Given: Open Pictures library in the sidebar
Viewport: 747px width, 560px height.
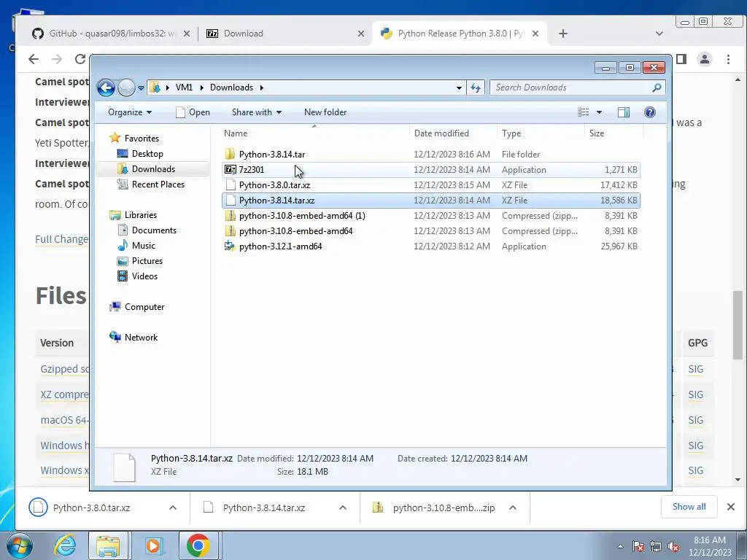Looking at the screenshot, I should tap(147, 261).
